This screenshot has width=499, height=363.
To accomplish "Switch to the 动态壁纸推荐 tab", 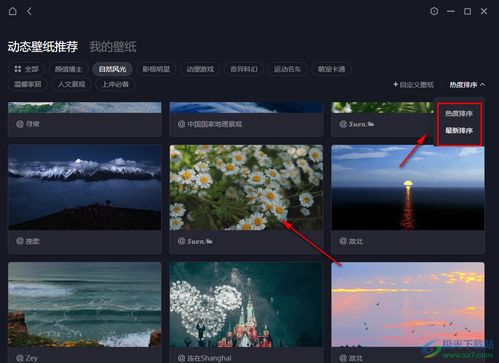I will point(43,46).
